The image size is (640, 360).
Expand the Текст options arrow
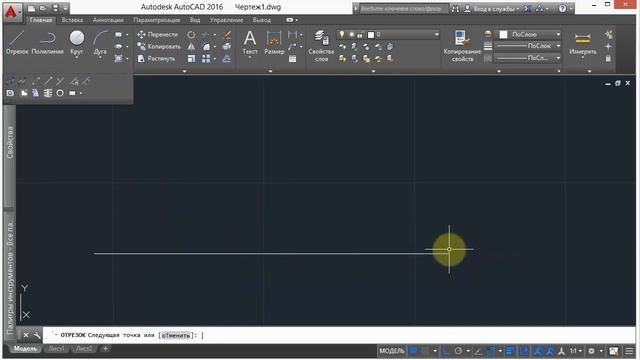250,58
